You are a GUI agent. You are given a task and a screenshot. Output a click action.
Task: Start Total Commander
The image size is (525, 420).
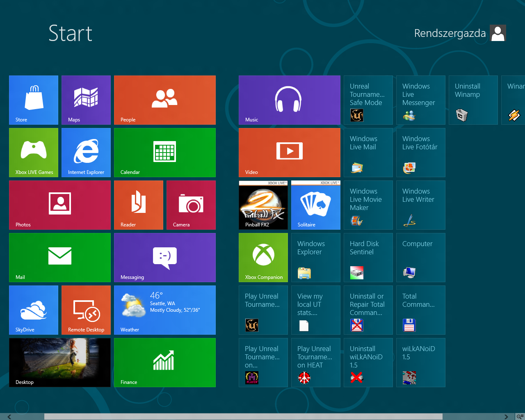click(x=420, y=310)
